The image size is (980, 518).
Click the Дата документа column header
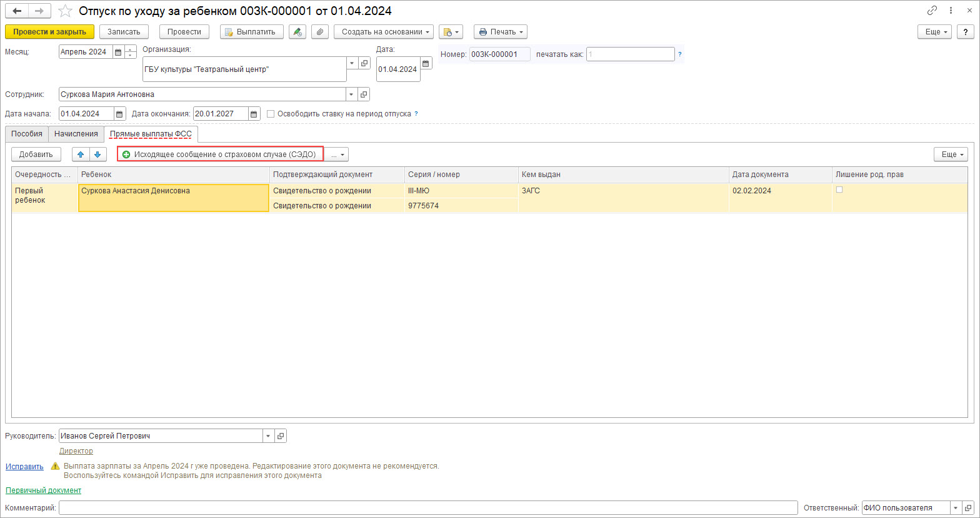780,175
